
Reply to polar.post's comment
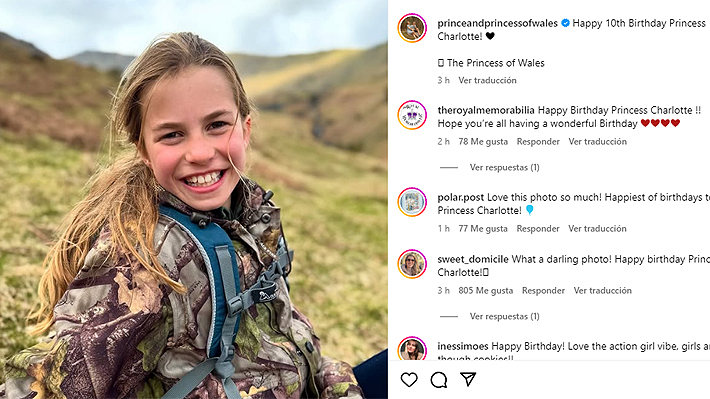[538, 228]
